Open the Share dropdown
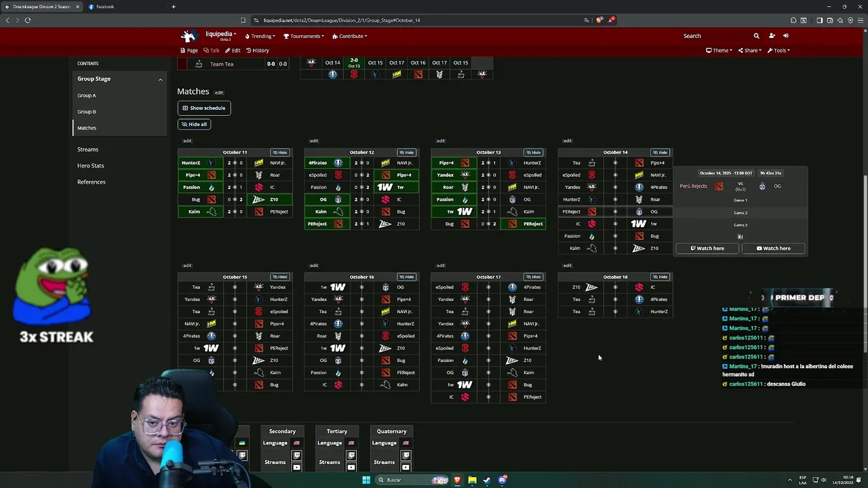This screenshot has width=868, height=488. click(x=749, y=50)
